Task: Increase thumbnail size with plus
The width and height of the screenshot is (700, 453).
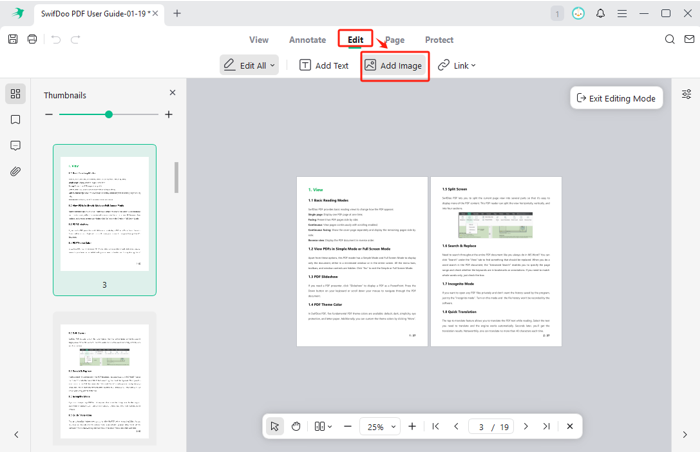Action: click(x=169, y=115)
